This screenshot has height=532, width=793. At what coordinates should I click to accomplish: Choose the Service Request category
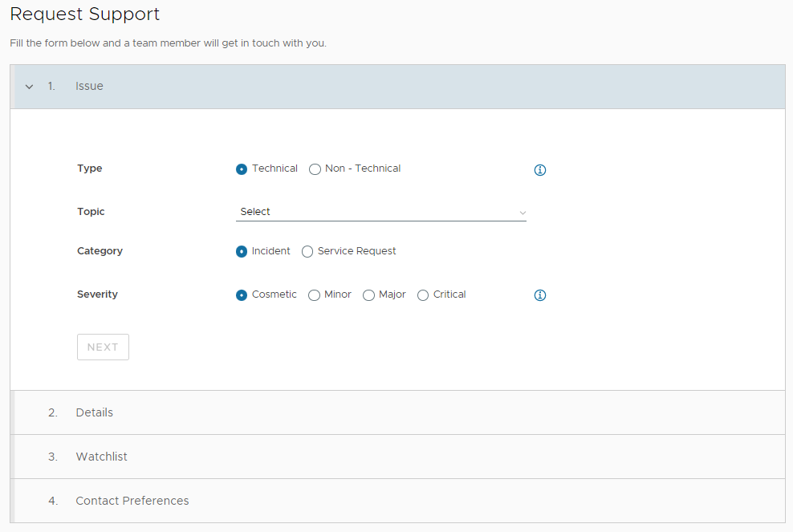click(307, 251)
